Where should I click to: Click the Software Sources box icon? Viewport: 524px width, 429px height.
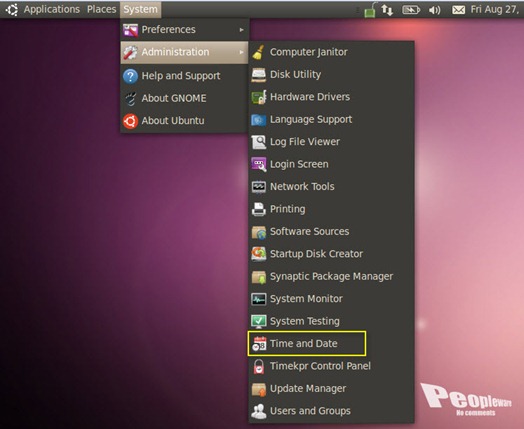click(x=258, y=232)
